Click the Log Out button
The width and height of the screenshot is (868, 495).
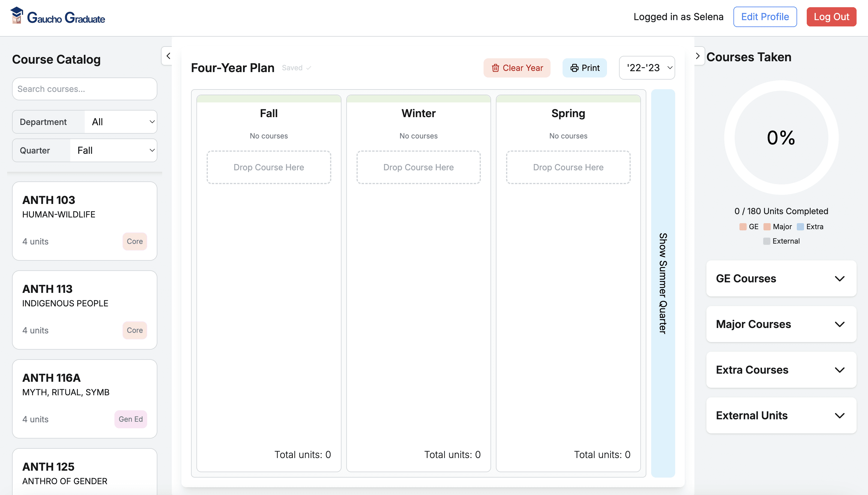831,17
